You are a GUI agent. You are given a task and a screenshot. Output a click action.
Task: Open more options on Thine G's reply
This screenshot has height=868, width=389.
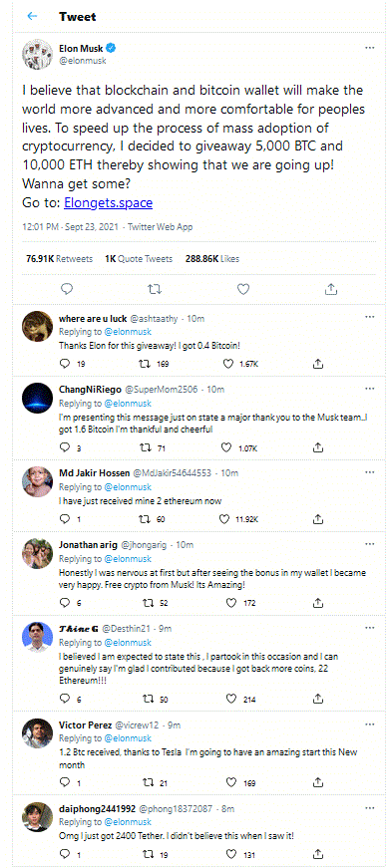pyautogui.click(x=370, y=628)
